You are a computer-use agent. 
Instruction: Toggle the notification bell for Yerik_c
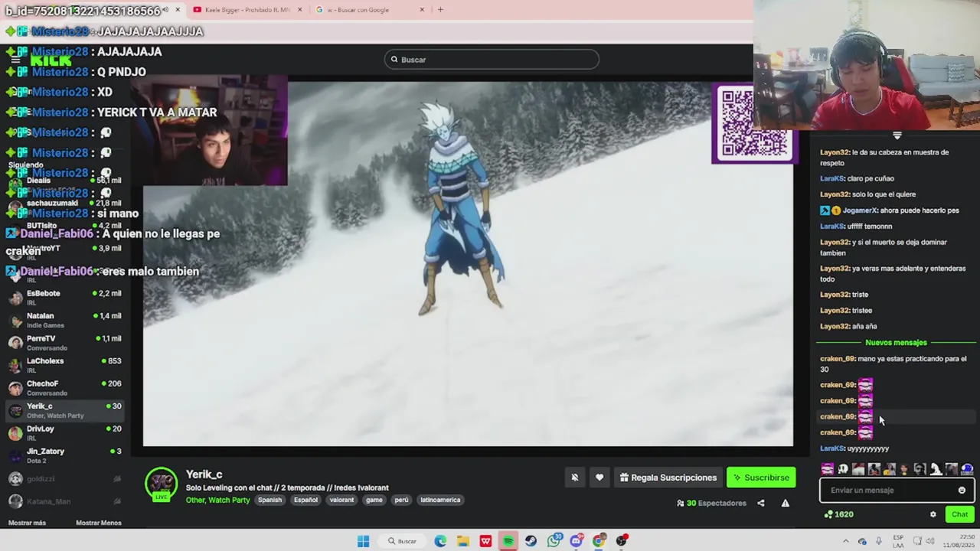[x=574, y=478]
